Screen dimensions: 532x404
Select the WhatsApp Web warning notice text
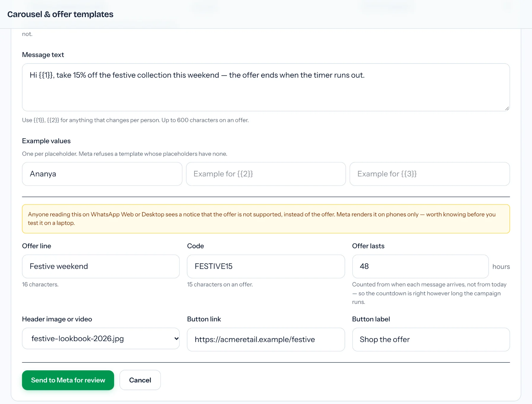point(262,219)
